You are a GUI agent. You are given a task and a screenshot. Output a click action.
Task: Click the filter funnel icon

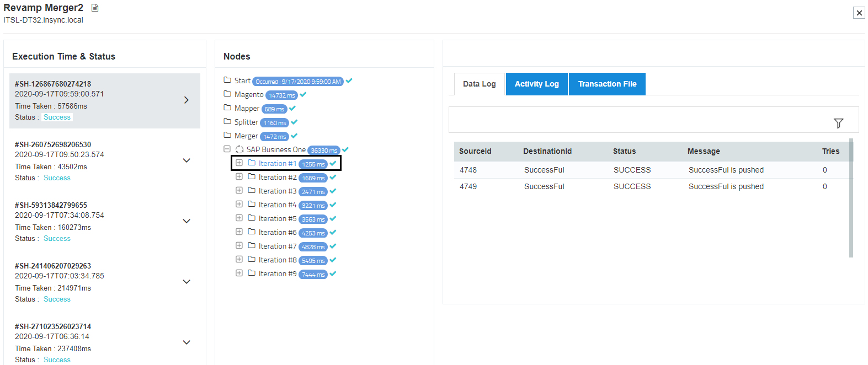tap(838, 123)
